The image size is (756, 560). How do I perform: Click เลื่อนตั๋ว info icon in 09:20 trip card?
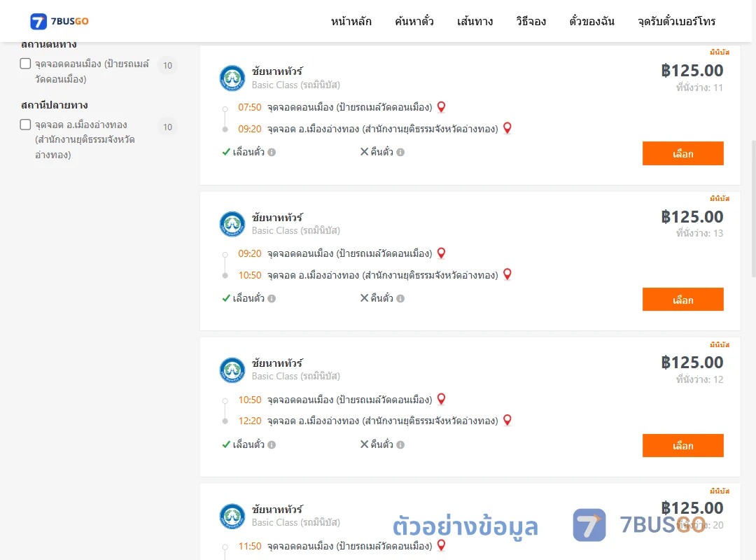pyautogui.click(x=272, y=299)
